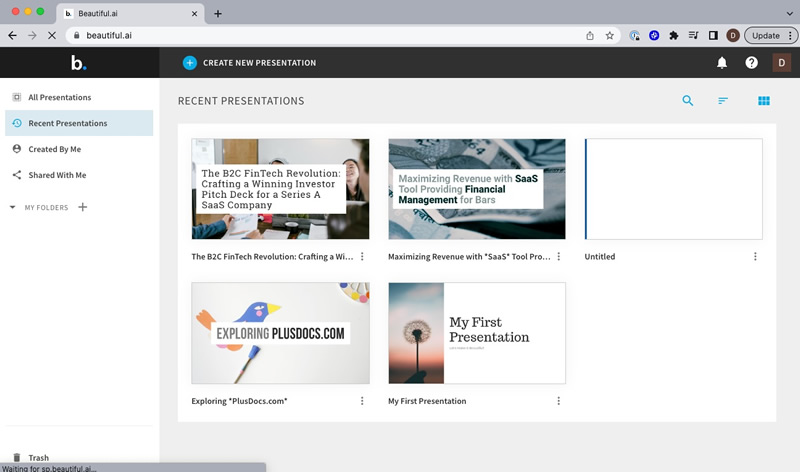Viewport: 800px width, 472px height.
Task: Toggle the browser side panel icon
Action: (713, 35)
